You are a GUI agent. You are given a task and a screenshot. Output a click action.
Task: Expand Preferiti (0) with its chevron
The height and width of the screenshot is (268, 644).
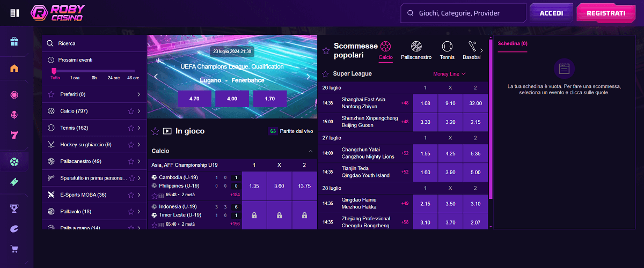[139, 94]
